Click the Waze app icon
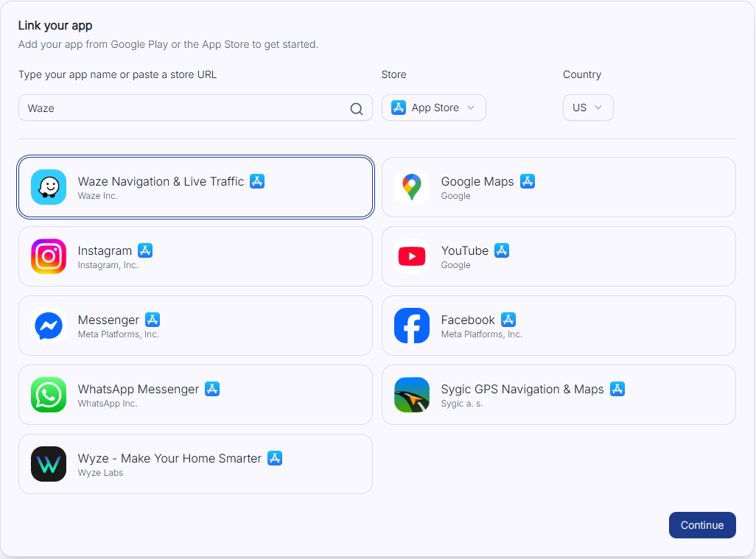The height and width of the screenshot is (559, 756). coord(49,187)
